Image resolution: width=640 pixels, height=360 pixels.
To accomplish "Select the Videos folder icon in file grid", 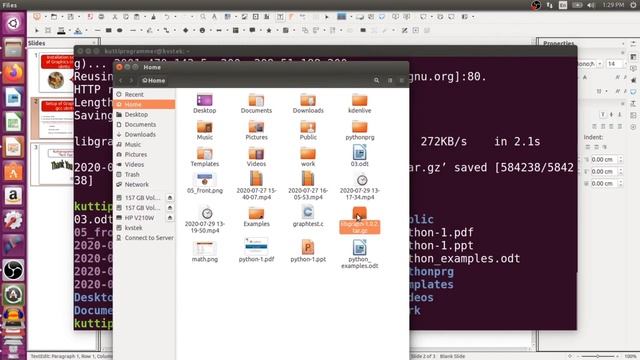I will click(256, 157).
